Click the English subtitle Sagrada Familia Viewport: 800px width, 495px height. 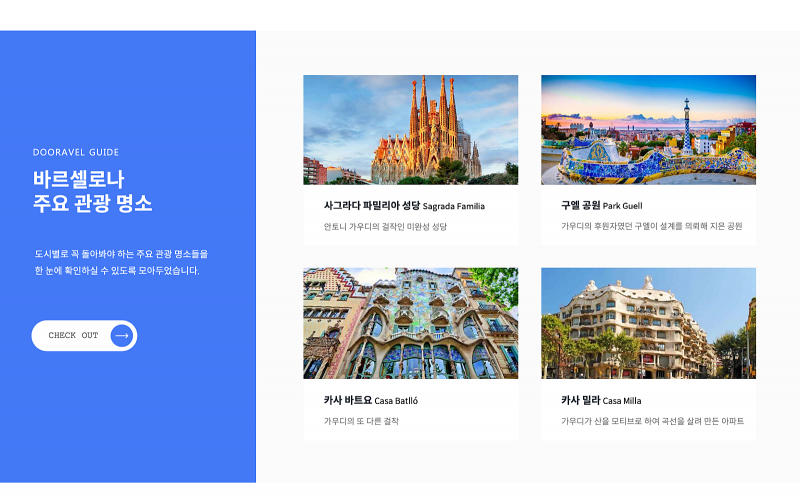(x=454, y=207)
